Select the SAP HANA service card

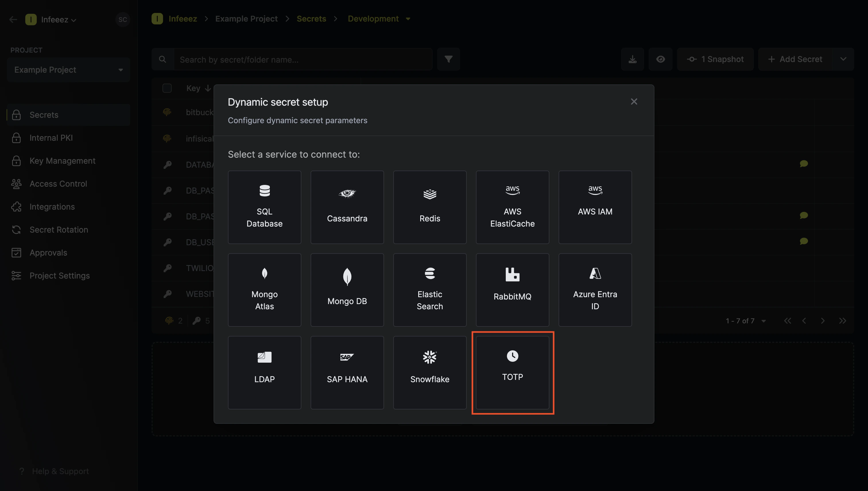[347, 372]
